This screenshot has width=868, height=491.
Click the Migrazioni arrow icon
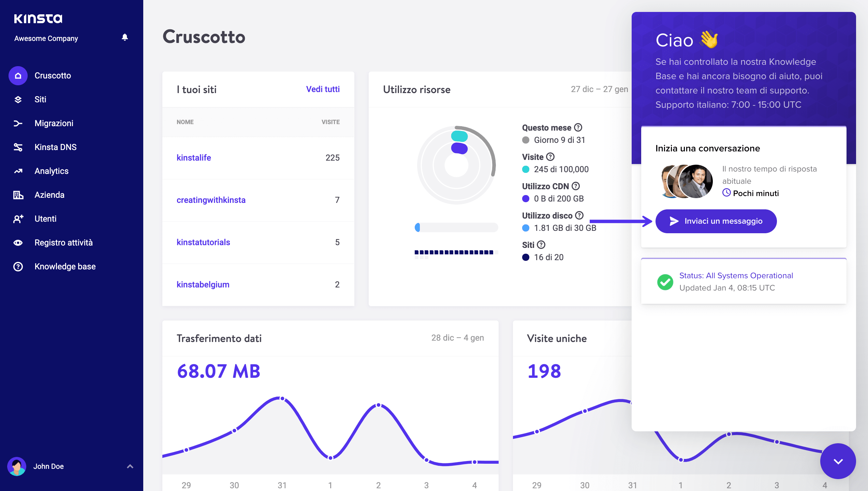(x=18, y=123)
